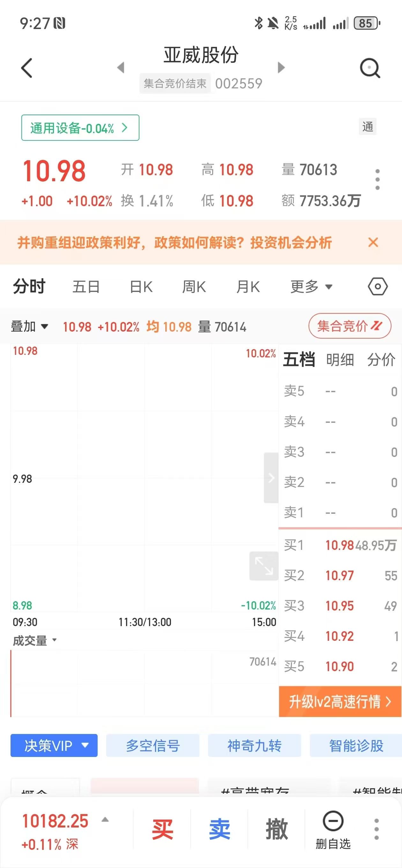
Task: Switch to 月K chart tab
Action: [248, 287]
